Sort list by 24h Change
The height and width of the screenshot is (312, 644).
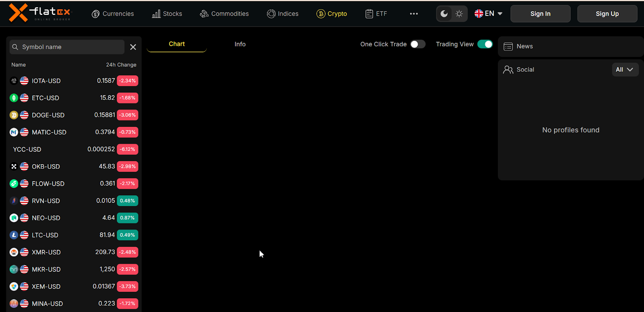click(121, 65)
